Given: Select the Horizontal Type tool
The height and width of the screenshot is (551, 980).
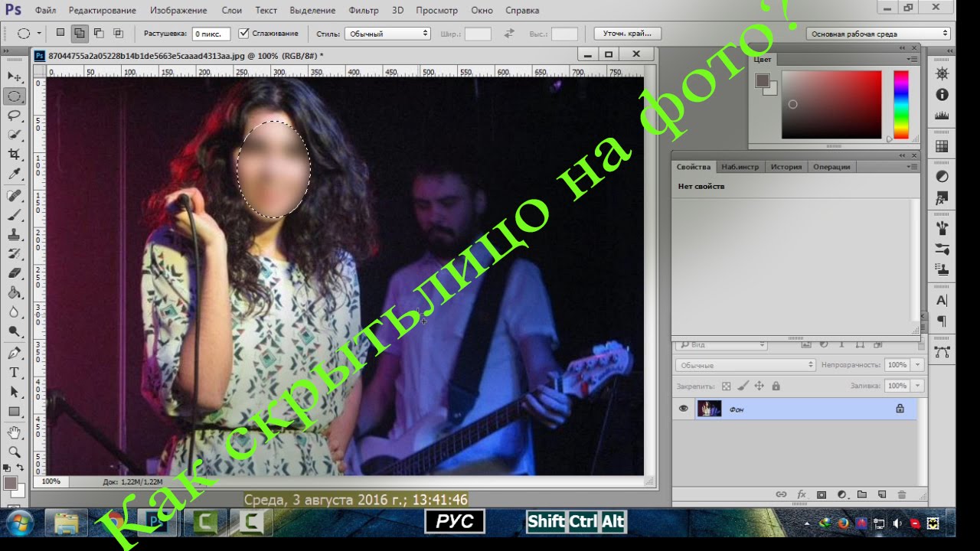Looking at the screenshot, I should (x=14, y=372).
